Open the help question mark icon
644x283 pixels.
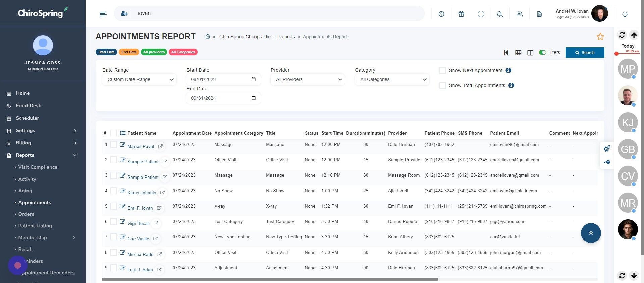(x=441, y=14)
